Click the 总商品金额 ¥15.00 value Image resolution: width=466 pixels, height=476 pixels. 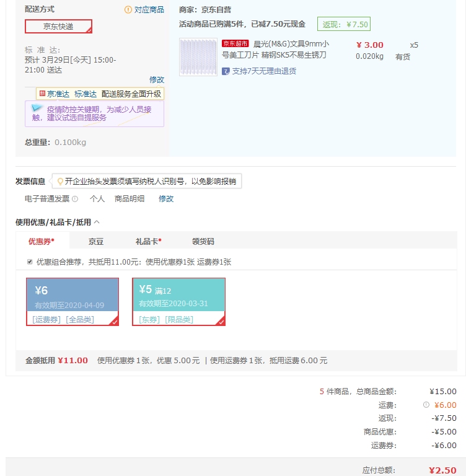tap(443, 391)
